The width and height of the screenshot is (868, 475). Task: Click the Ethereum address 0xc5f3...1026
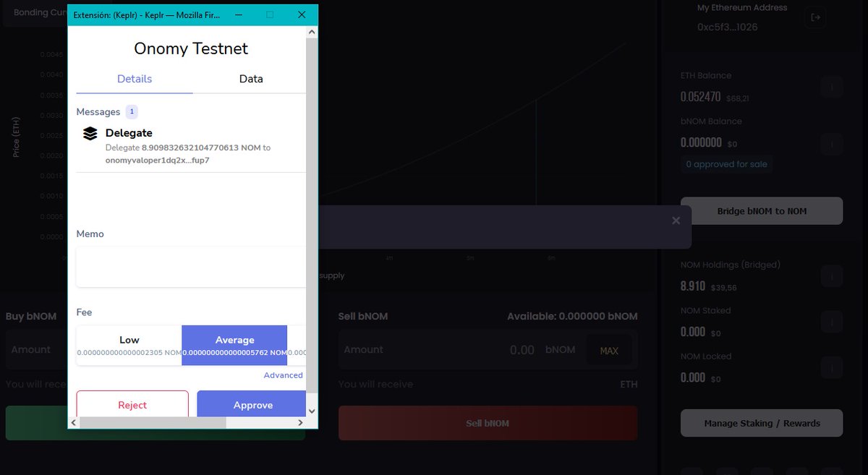(728, 27)
